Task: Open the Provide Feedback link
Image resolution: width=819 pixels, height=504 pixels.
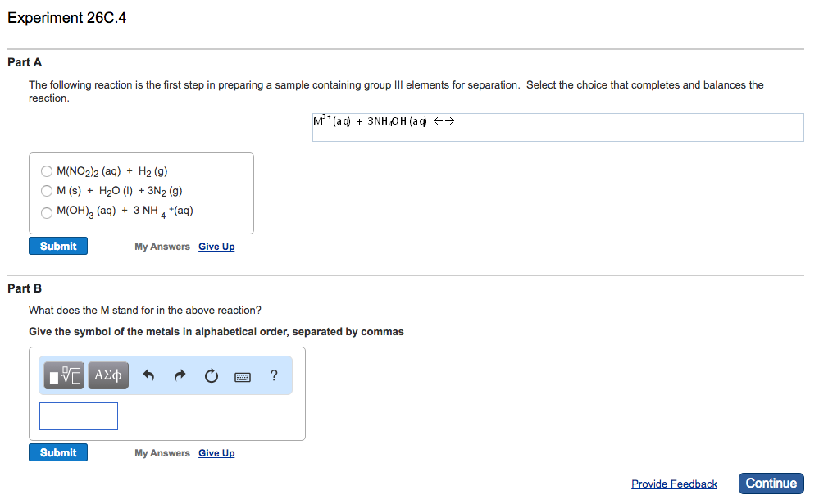Action: coord(674,484)
